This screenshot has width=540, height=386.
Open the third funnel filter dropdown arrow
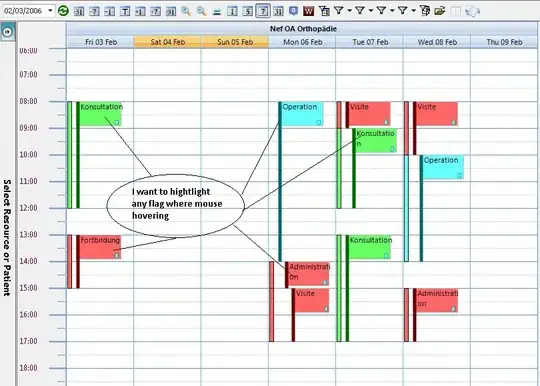pyautogui.click(x=392, y=11)
